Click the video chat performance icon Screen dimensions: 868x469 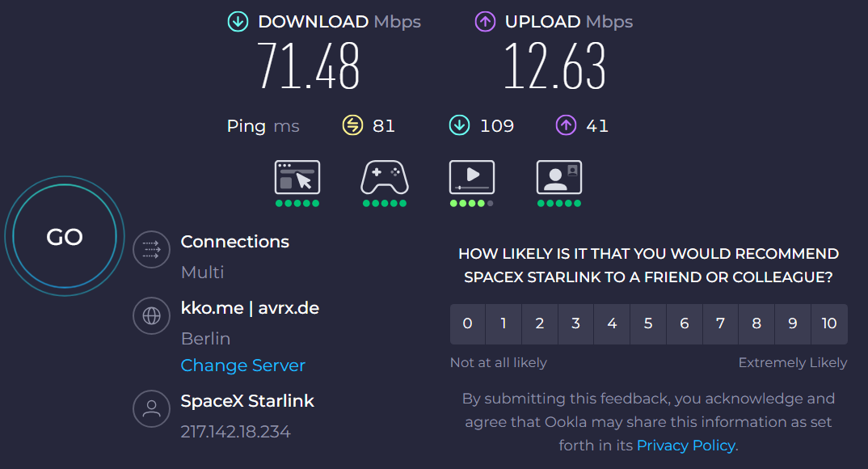[559, 177]
